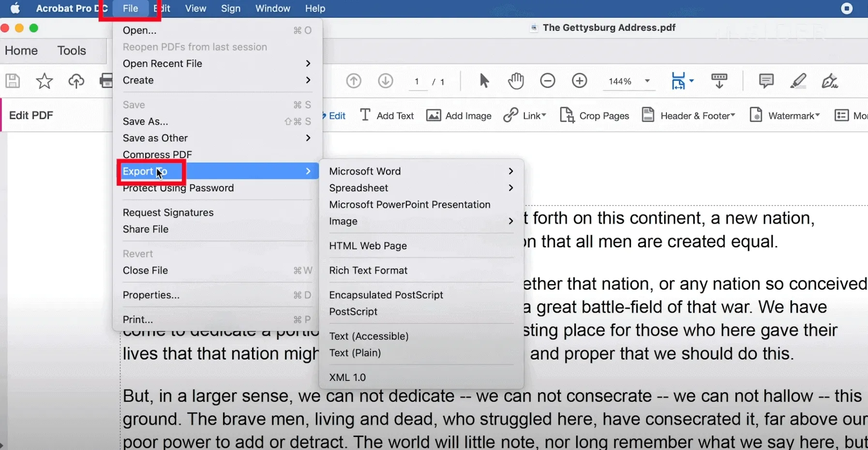This screenshot has width=868, height=450.
Task: Open the Link dropdown
Action: click(x=525, y=116)
